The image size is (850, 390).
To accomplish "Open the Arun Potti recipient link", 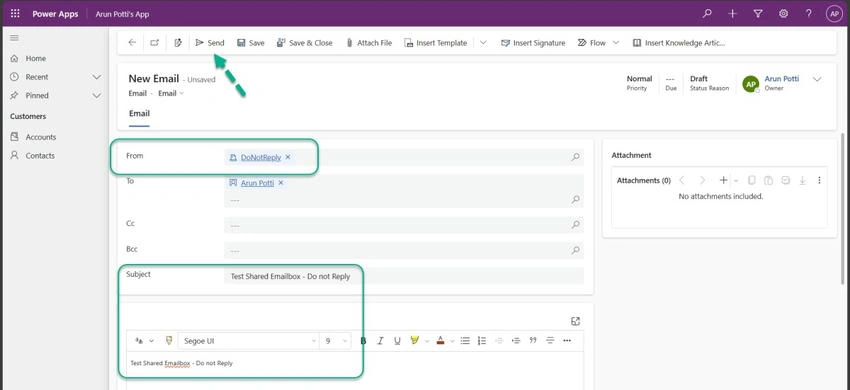I will coord(257,183).
